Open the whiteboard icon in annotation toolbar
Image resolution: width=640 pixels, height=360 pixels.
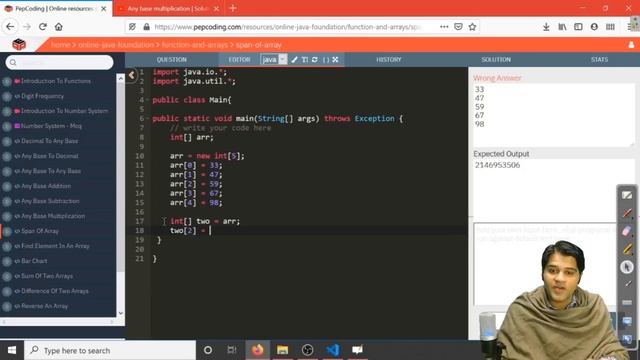pos(627,195)
